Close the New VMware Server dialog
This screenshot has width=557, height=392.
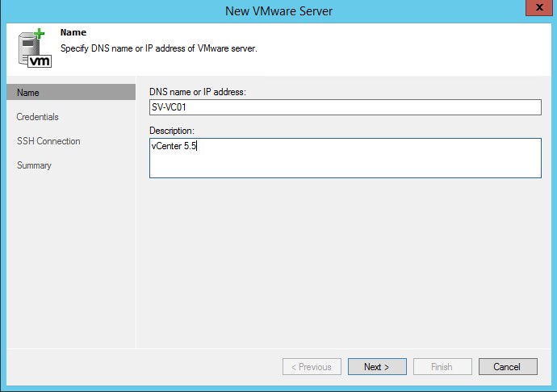coord(539,7)
